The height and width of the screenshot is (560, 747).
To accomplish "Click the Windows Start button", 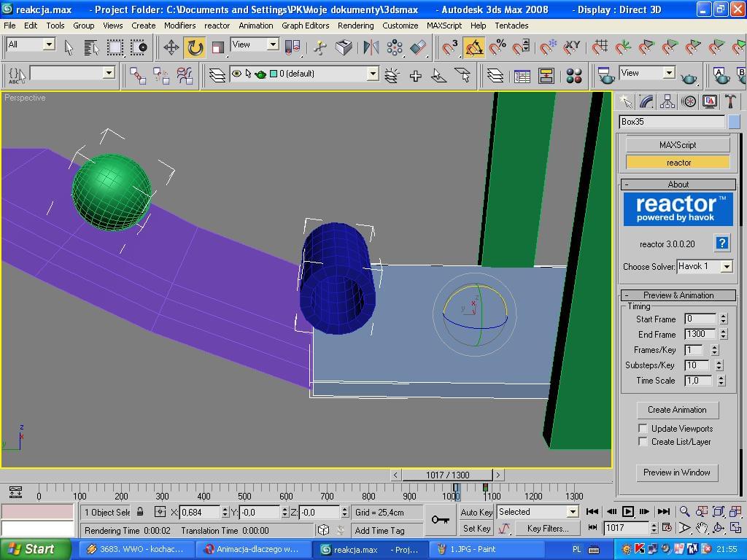I will [35, 549].
